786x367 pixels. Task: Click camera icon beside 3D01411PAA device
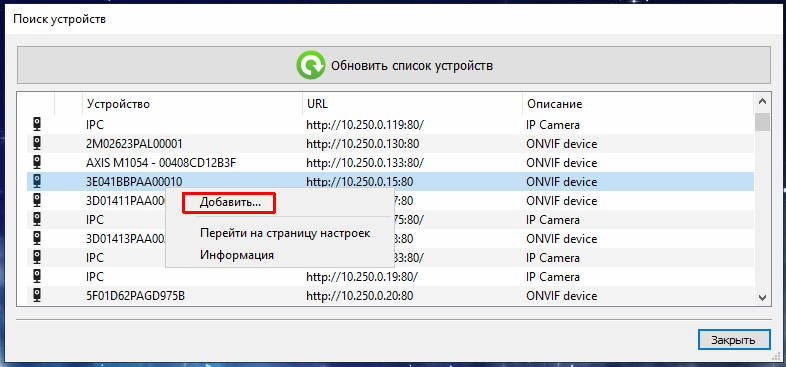coord(37,200)
